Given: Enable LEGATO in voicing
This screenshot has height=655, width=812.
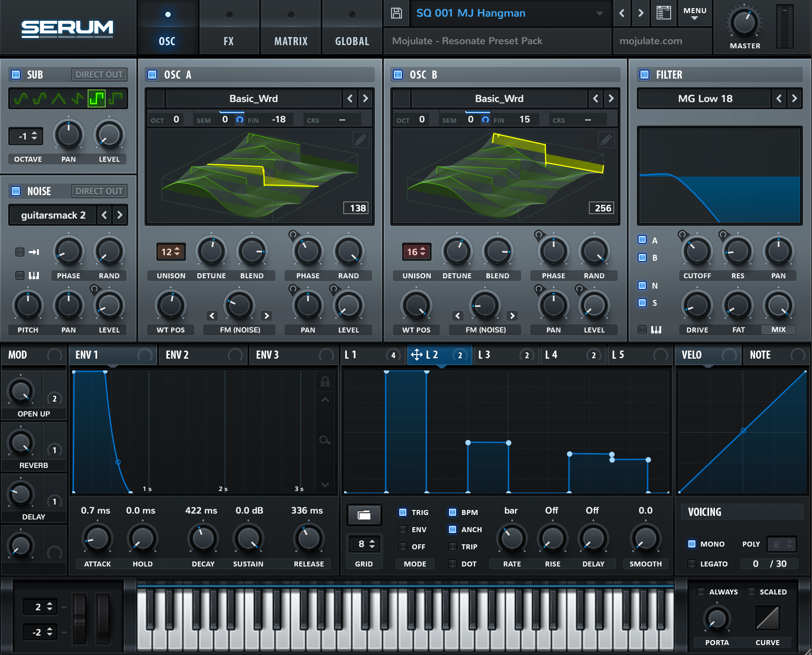Looking at the screenshot, I should (x=692, y=564).
